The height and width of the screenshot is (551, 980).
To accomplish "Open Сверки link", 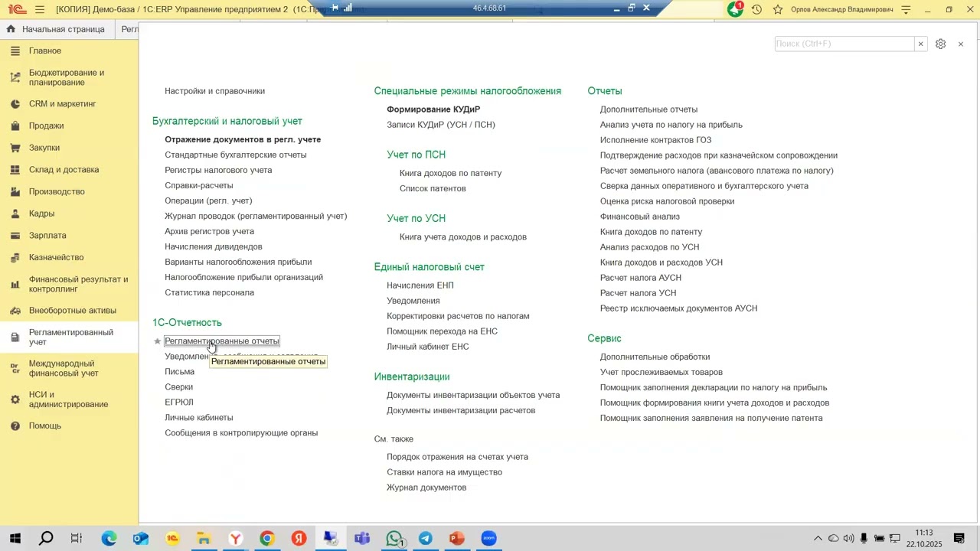I will point(178,387).
